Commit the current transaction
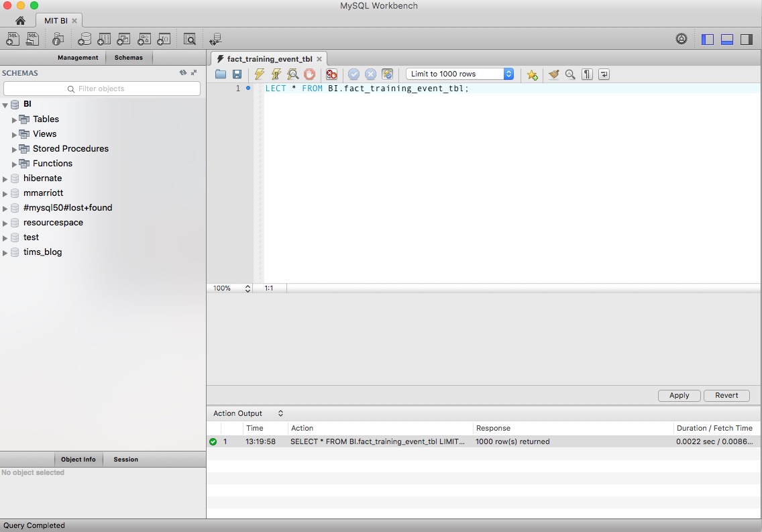Image resolution: width=762 pixels, height=532 pixels. point(353,74)
